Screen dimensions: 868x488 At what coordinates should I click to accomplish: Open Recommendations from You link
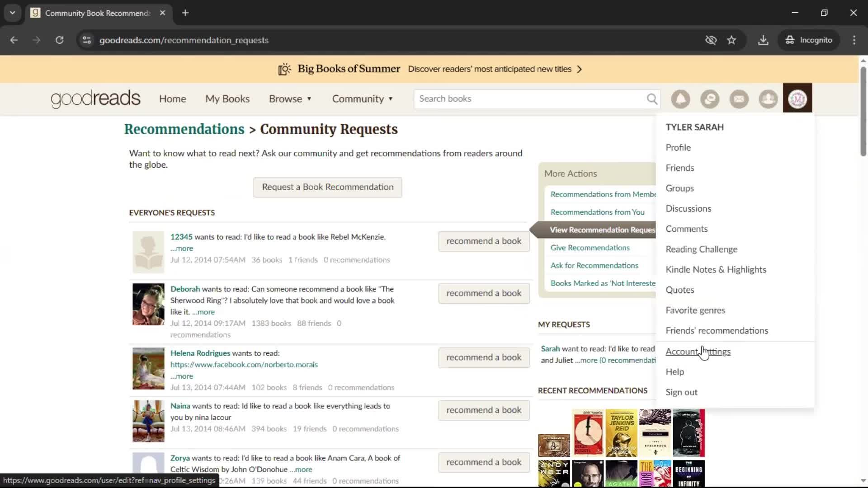tap(597, 212)
